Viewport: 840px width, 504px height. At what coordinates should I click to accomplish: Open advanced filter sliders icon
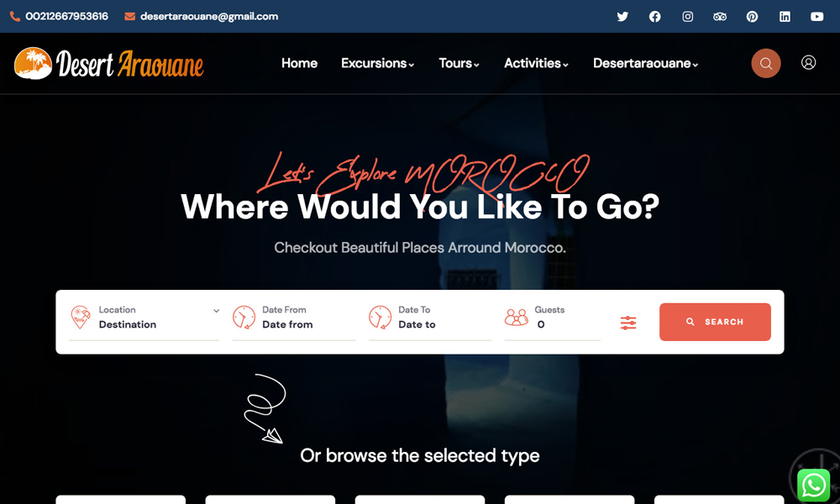628,323
